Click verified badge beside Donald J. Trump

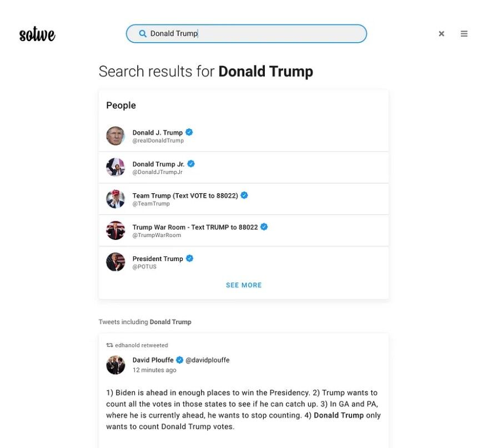[189, 132]
